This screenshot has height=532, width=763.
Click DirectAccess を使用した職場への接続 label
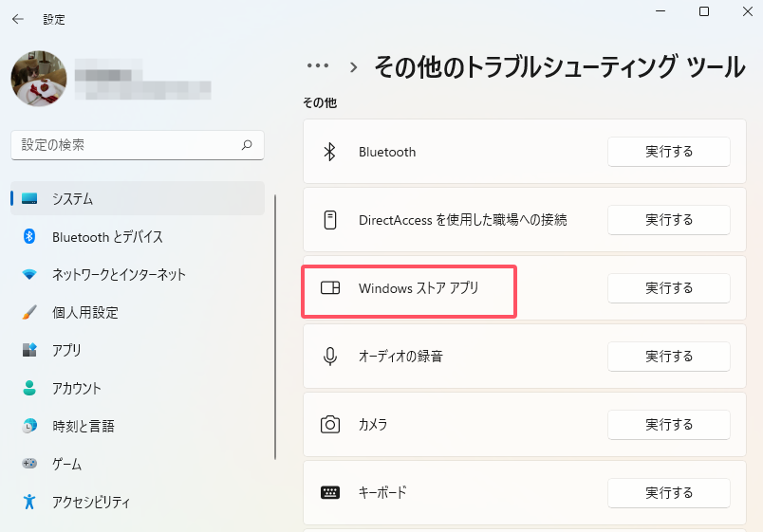coord(463,220)
